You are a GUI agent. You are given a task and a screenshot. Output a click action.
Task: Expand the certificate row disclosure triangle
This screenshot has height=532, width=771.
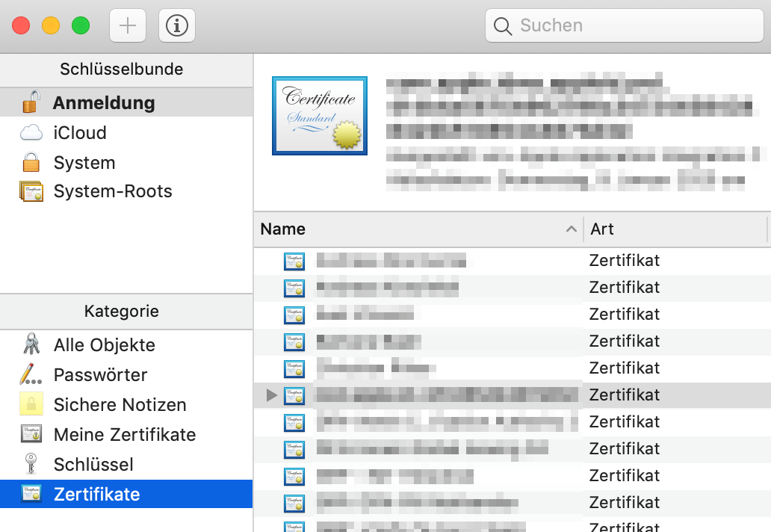pyautogui.click(x=272, y=395)
